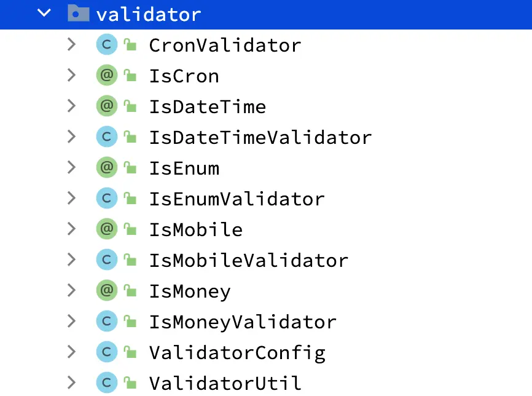Expand the IsEnumValidator tree node

click(72, 199)
